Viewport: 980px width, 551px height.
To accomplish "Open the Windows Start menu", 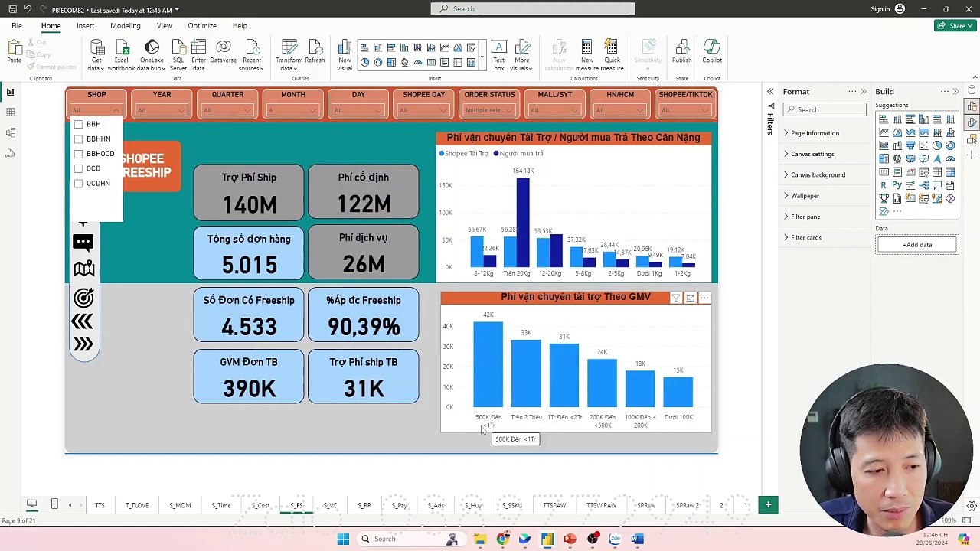I will pos(343,539).
